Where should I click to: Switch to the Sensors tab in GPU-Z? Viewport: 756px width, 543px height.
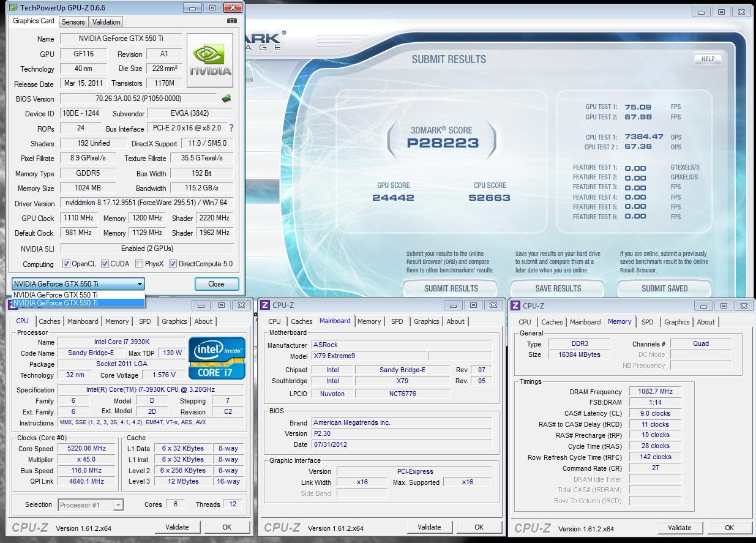coord(73,22)
